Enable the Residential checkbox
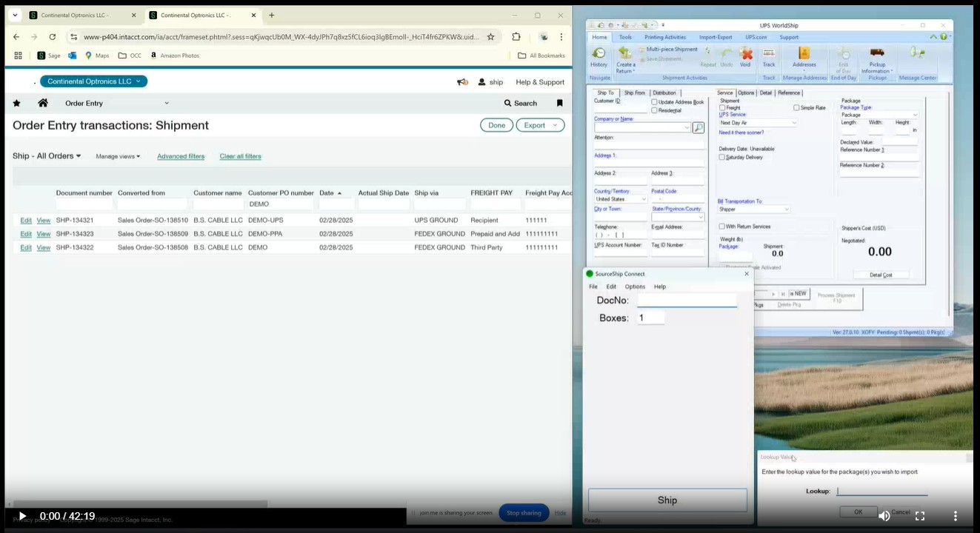980x533 pixels. coord(654,110)
